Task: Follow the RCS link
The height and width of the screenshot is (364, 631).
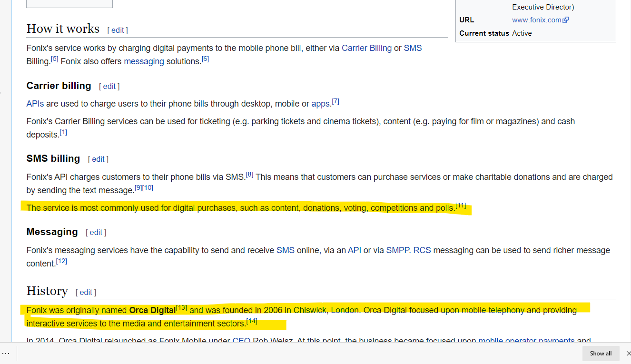Action: 422,250
